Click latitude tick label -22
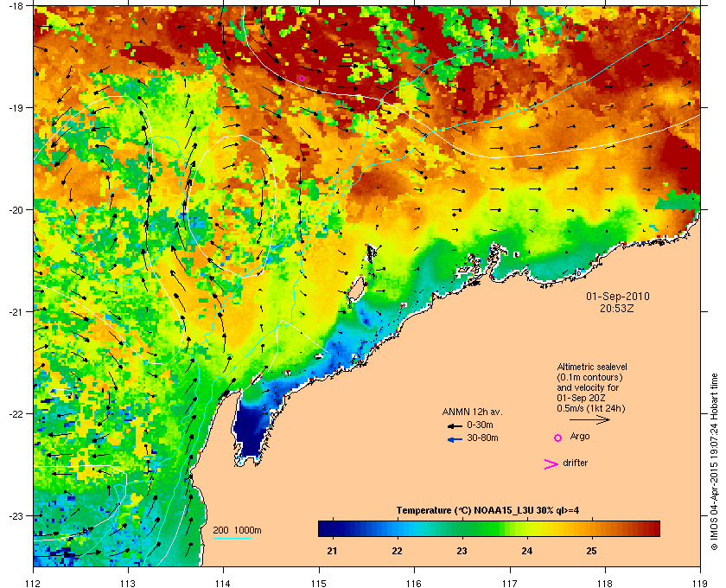The width and height of the screenshot is (726, 588). point(16,414)
